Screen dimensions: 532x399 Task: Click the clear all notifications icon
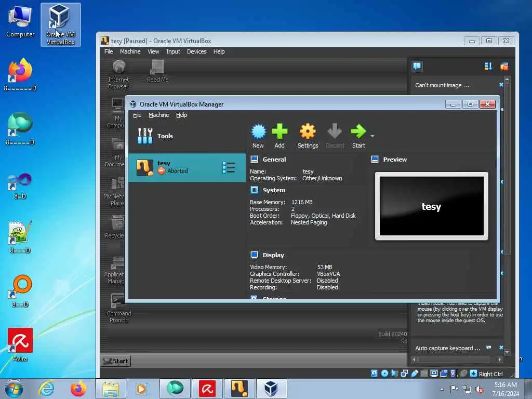[504, 66]
